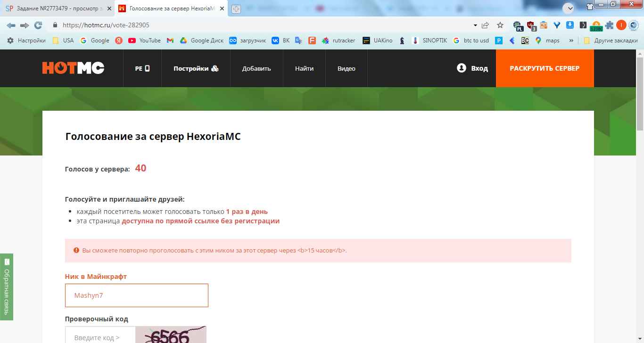The image size is (644, 343).
Task: Open the ВК bookmark
Action: pyautogui.click(x=281, y=41)
